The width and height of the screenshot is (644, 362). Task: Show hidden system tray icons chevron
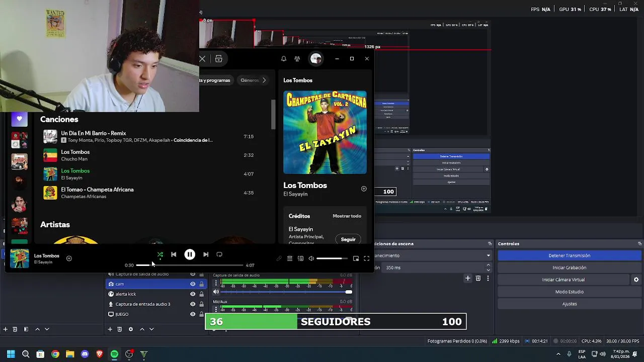[558, 354]
